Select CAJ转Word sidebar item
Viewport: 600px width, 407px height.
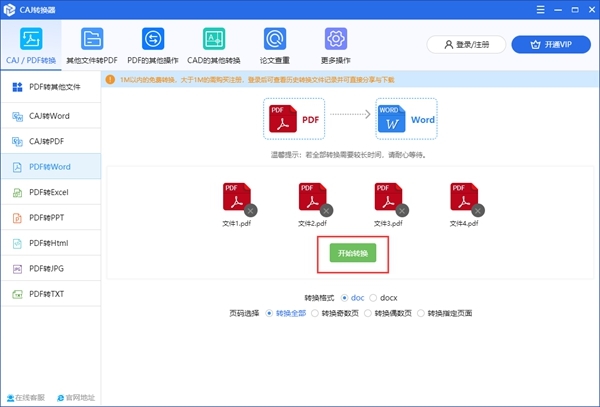(50, 116)
